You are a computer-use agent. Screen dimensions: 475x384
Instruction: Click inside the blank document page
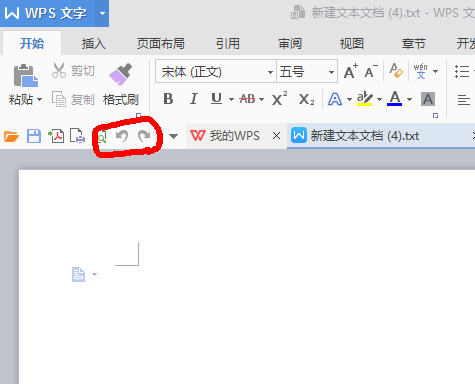point(247,277)
